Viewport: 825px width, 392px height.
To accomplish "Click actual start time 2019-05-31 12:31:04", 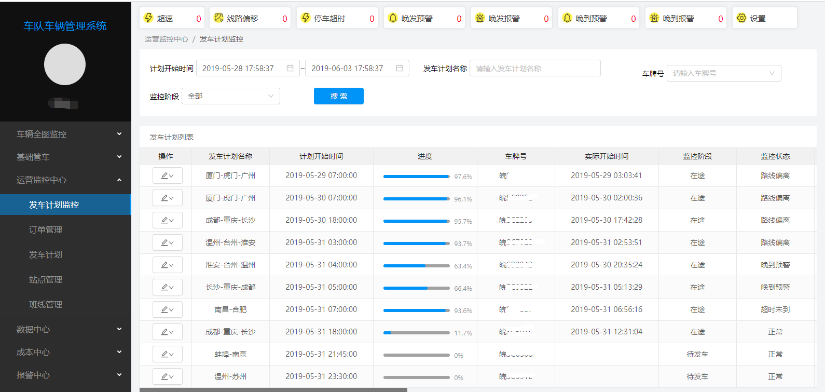I will click(606, 332).
